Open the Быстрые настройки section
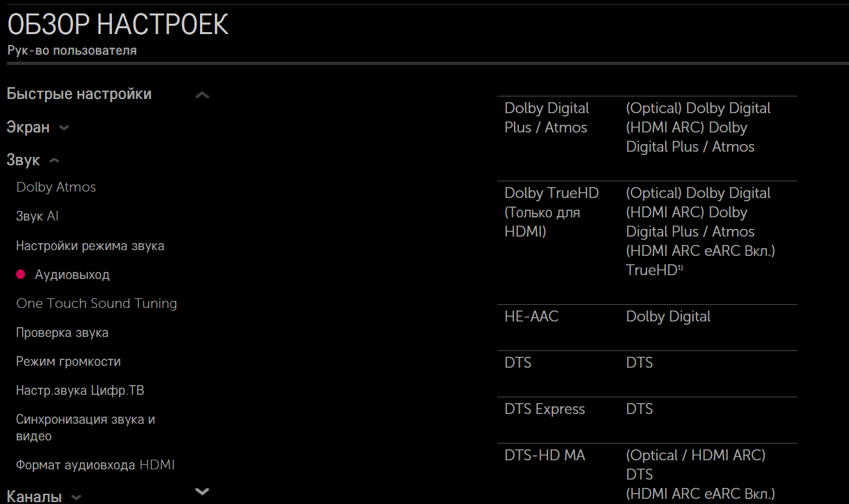The height and width of the screenshot is (504, 849). 79,94
